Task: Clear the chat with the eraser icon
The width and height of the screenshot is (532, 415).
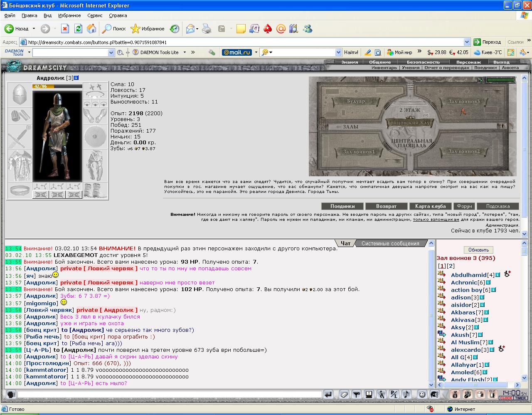Action: coord(344,394)
